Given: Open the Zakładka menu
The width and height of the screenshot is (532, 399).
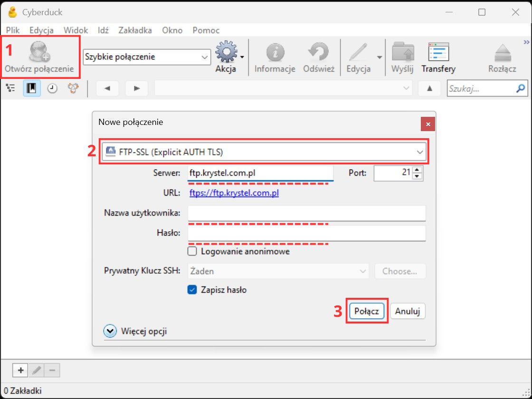Looking at the screenshot, I should (x=135, y=30).
